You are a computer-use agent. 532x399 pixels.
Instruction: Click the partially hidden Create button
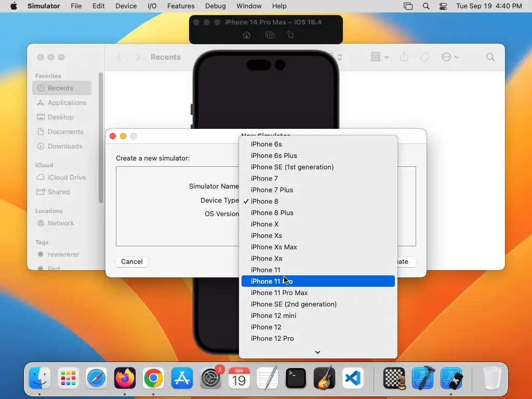pos(406,262)
